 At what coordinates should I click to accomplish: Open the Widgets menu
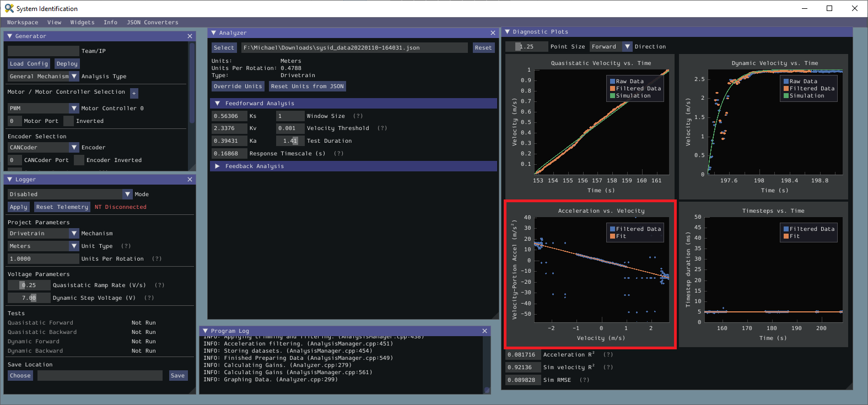click(82, 23)
